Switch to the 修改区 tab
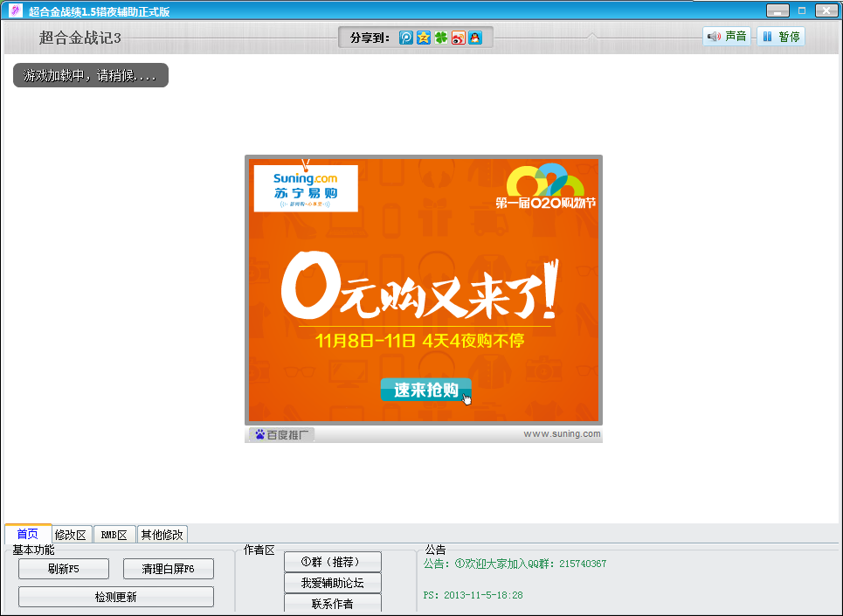Screen dimensions: 843x616 [71, 535]
